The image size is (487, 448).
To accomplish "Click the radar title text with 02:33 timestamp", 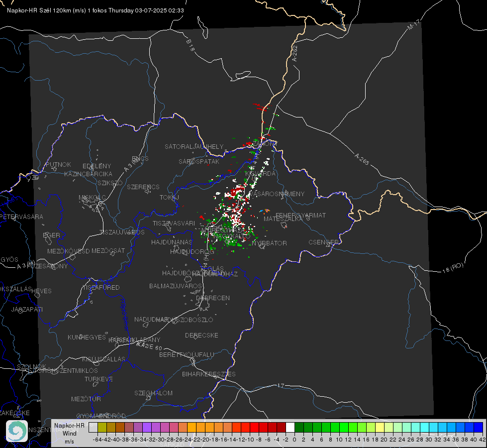I will pos(96,10).
